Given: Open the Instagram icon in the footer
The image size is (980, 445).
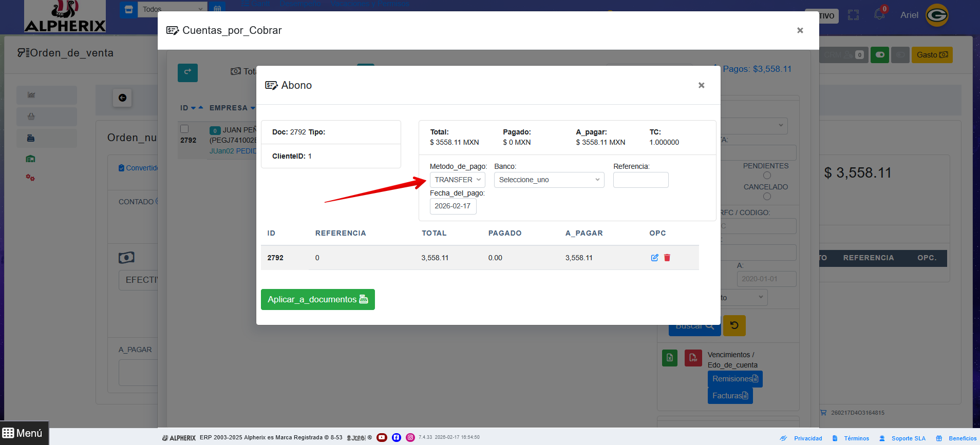Looking at the screenshot, I should pos(410,437).
